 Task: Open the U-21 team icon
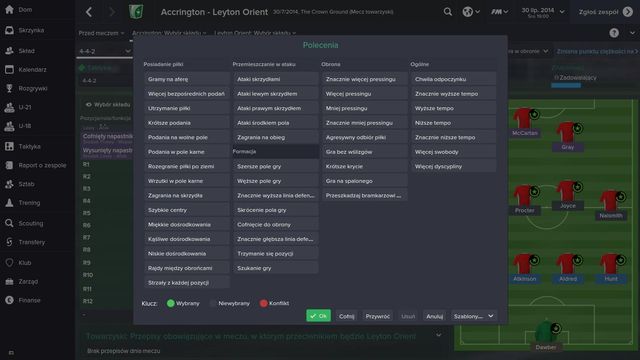coord(9,107)
